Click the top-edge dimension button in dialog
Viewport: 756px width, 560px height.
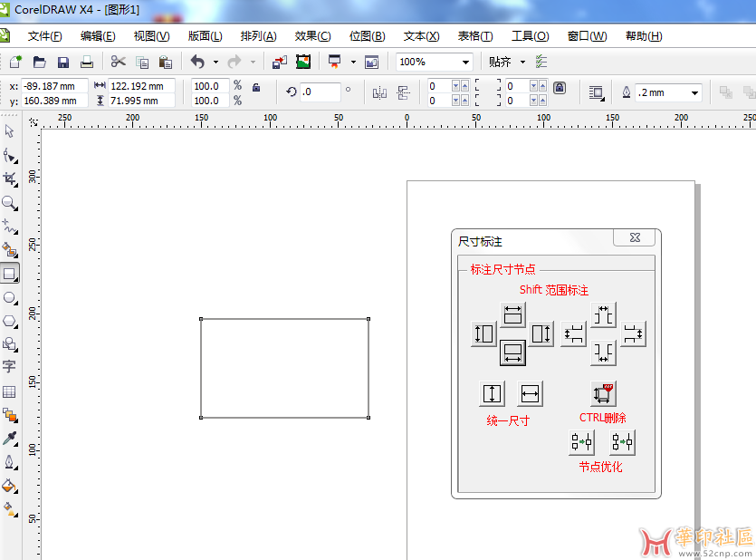pos(513,314)
